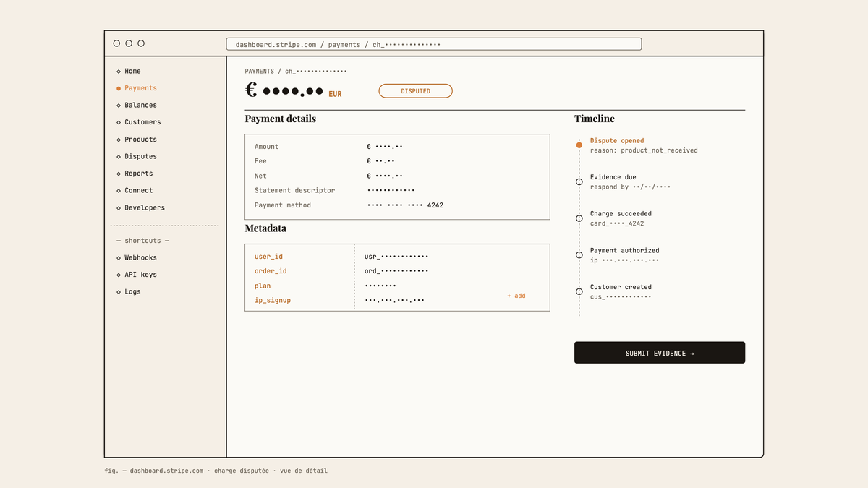Click the order_id metadata key
This screenshot has width=868, height=488.
271,271
